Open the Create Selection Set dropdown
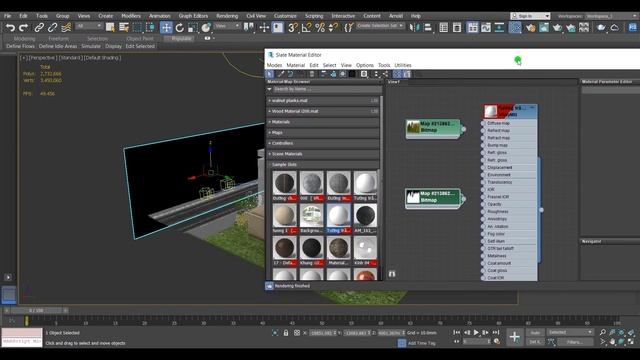This screenshot has height=360, width=640. [x=380, y=26]
